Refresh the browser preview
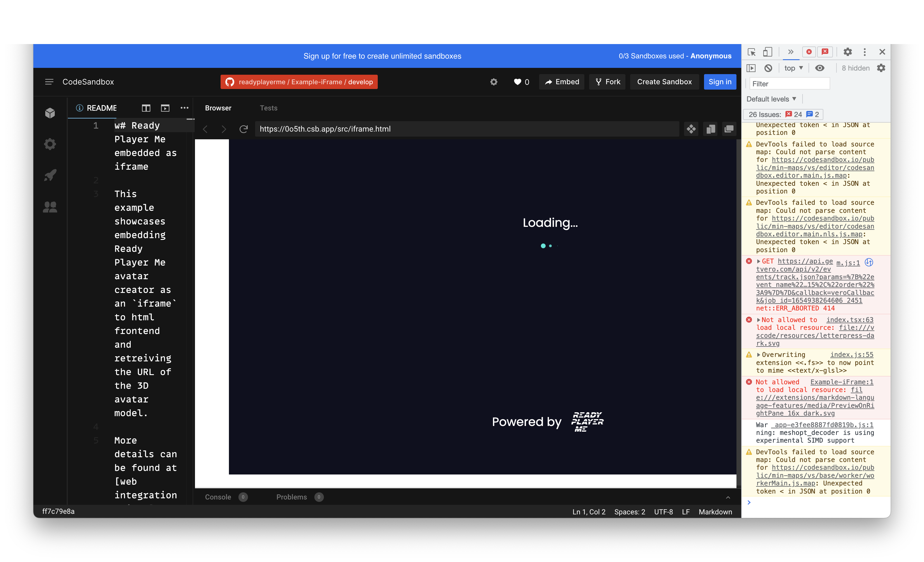The height and width of the screenshot is (562, 924). (244, 129)
